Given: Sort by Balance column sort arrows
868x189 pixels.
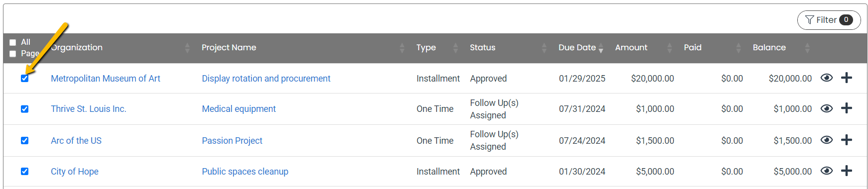Looking at the screenshot, I should point(807,48).
